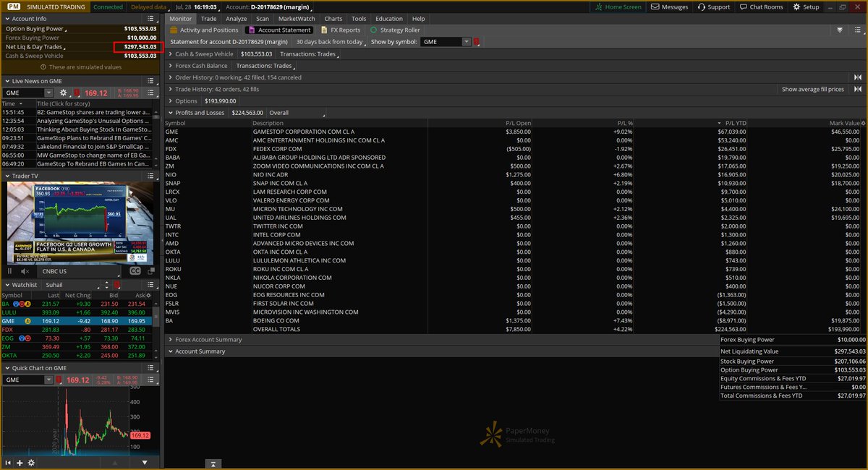Open the Charts tab
The width and height of the screenshot is (868, 470).
(x=333, y=18)
